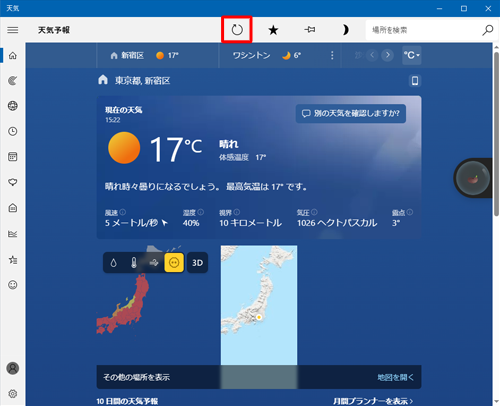The width and height of the screenshot is (500, 406).
Task: Open the heart-shaped sidebar icon
Action: pyautogui.click(x=13, y=182)
